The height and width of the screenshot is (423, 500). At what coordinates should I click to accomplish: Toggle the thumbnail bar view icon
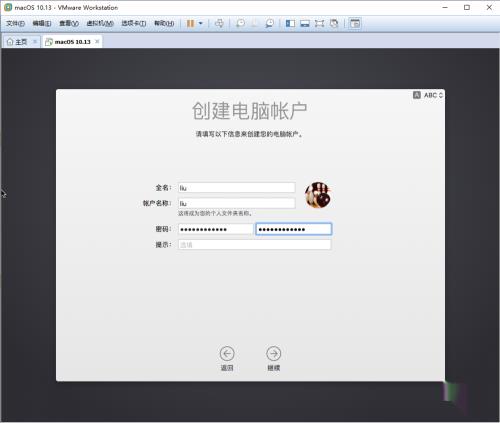point(305,23)
